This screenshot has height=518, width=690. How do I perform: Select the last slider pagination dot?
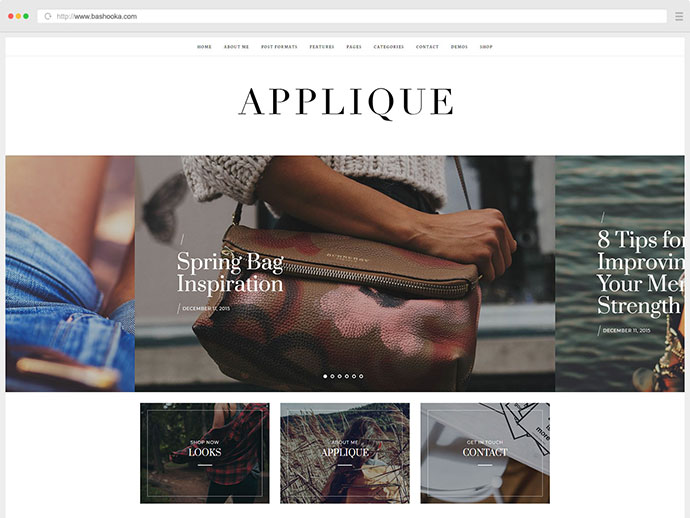361,376
